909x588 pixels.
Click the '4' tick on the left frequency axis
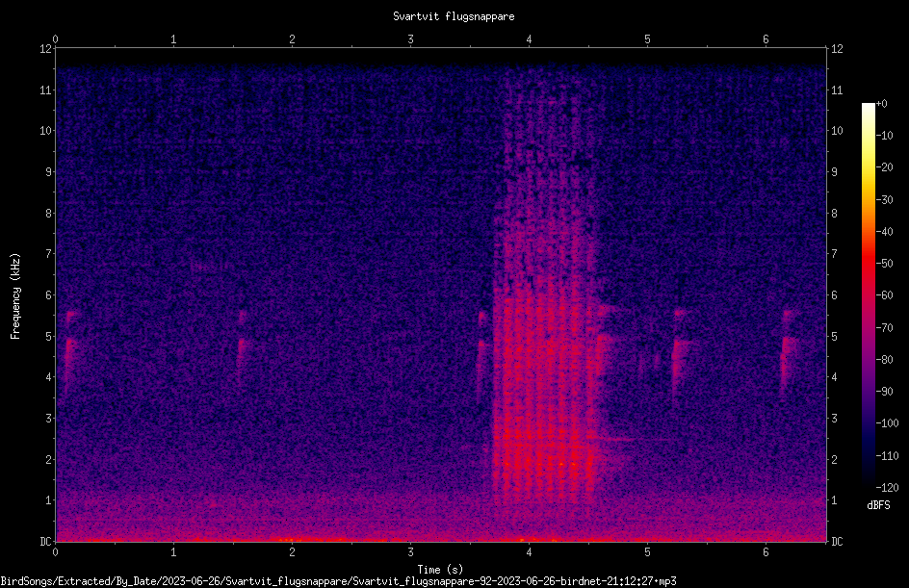click(48, 377)
